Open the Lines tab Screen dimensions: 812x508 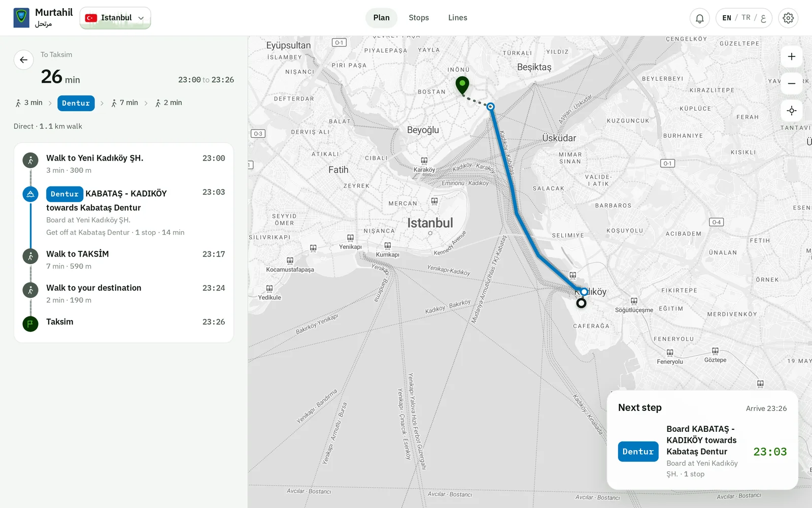[457, 18]
